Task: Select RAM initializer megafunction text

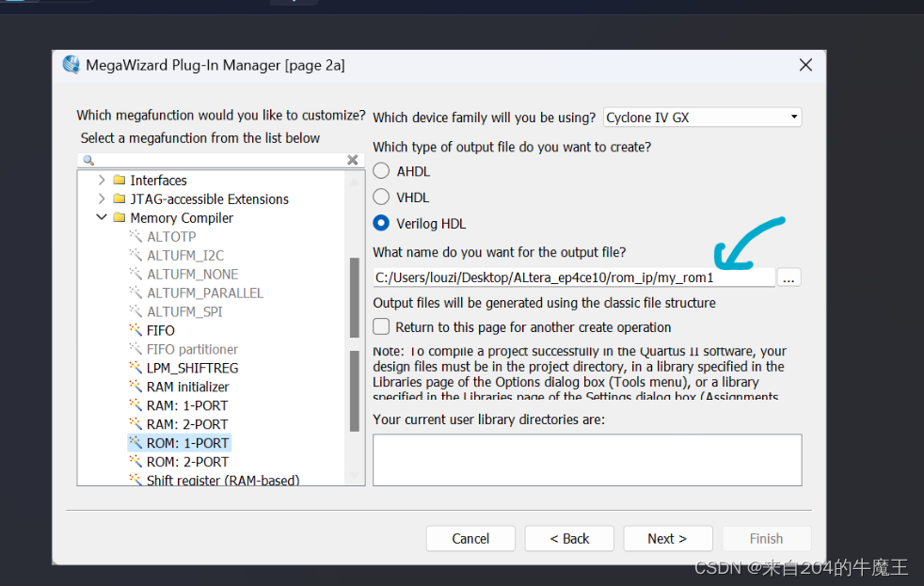Action: (x=187, y=387)
